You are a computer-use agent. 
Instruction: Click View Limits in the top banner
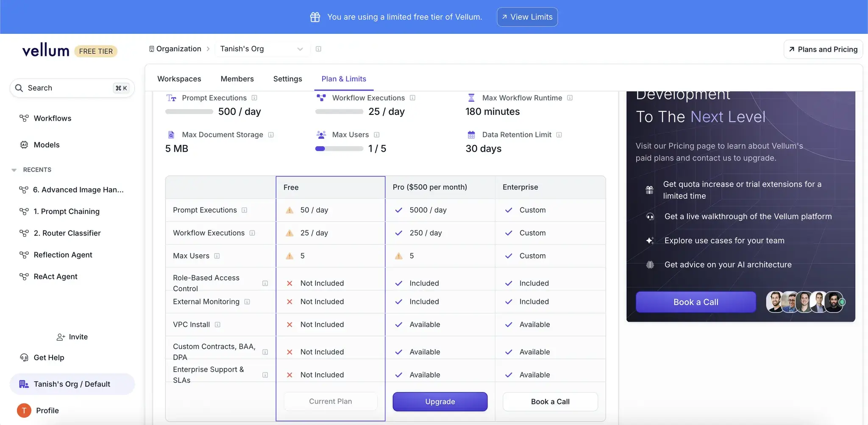pos(527,17)
